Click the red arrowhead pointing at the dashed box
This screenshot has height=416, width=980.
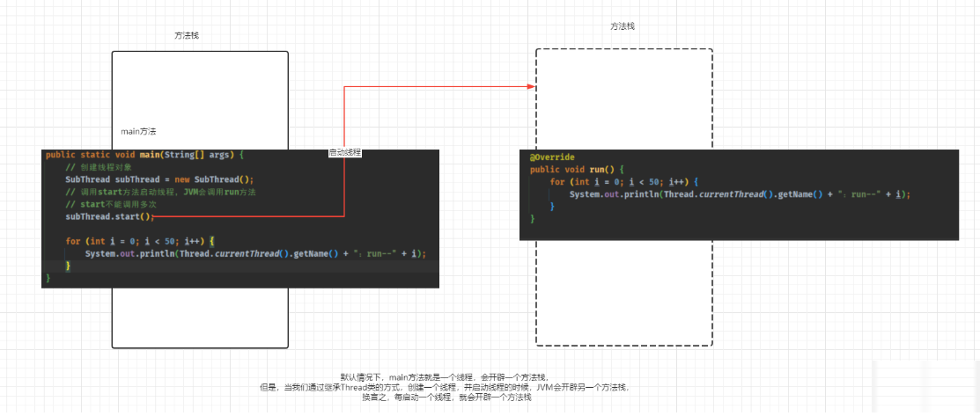tap(530, 86)
